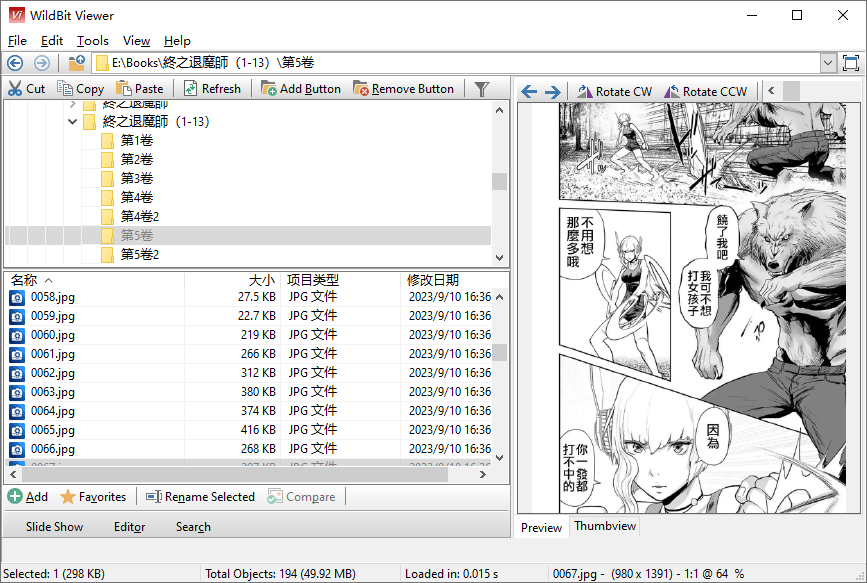Show next image in preview pane

552,91
